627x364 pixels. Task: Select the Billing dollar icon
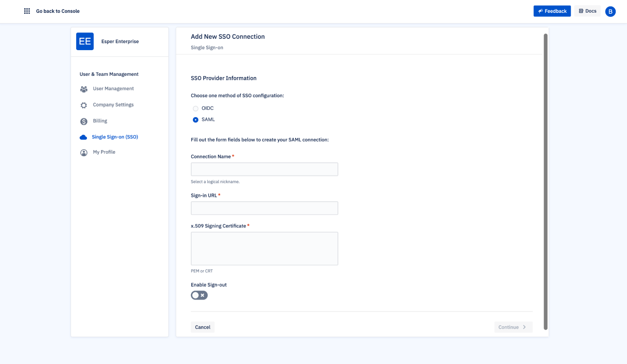coord(83,121)
